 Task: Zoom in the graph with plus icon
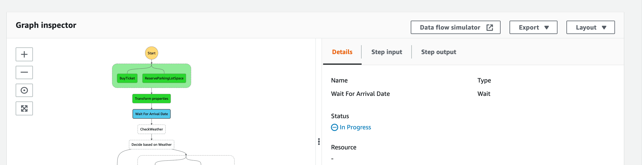[24, 54]
